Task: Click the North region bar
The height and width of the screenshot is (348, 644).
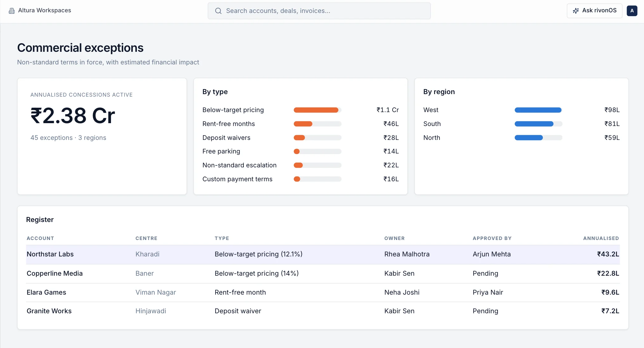Action: point(538,138)
